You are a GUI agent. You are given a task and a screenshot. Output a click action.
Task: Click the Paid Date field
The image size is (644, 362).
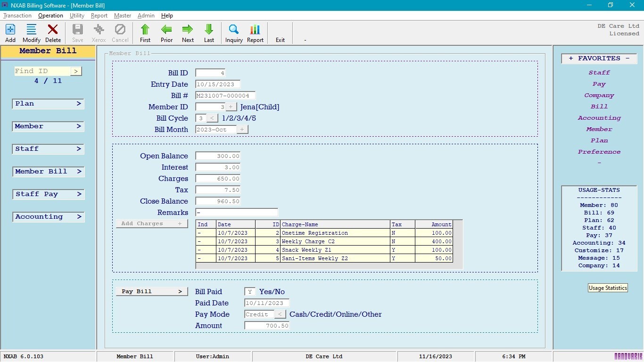tap(267, 303)
